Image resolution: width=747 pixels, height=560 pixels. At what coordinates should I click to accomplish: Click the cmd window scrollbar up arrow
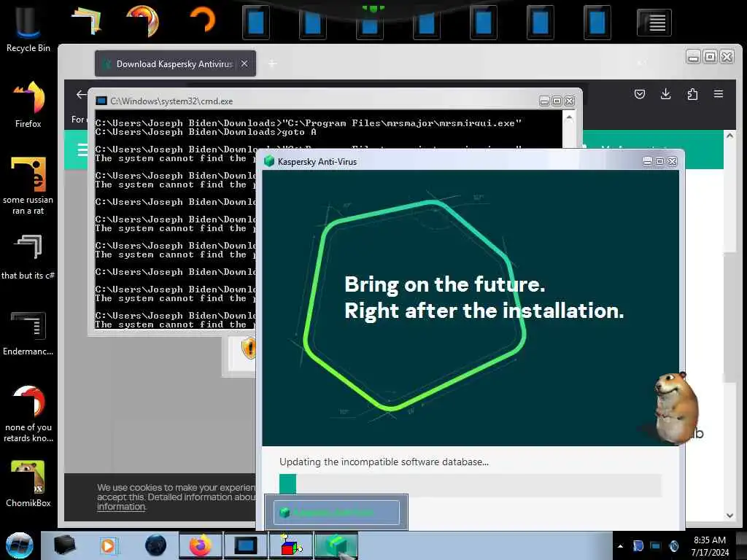pyautogui.click(x=569, y=117)
